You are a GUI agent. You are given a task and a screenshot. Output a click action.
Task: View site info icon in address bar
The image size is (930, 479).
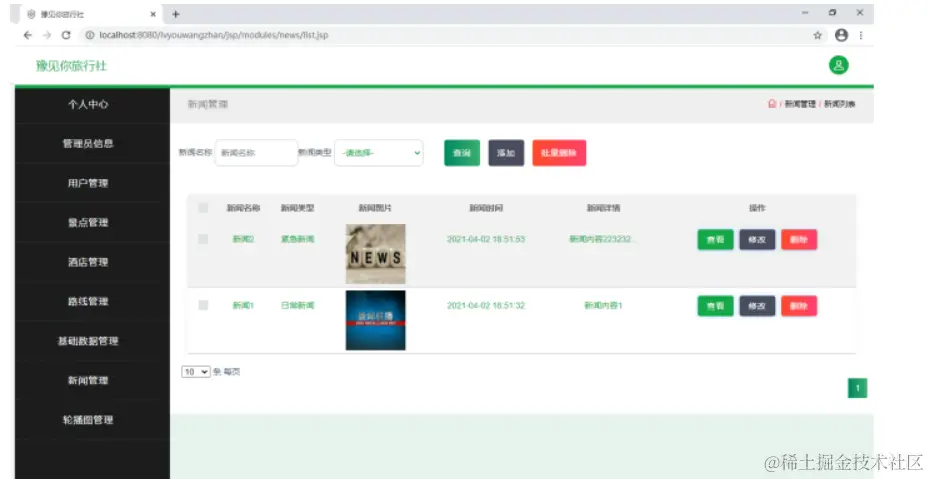(x=90, y=35)
